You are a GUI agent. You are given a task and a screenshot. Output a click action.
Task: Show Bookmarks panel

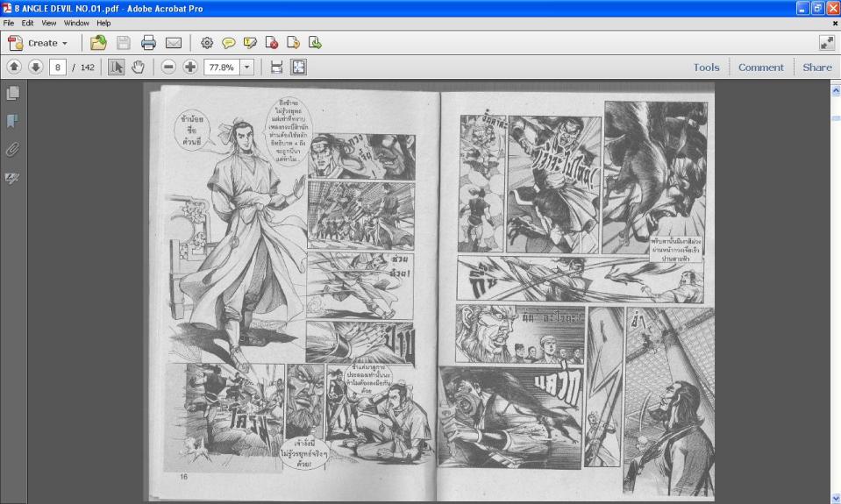[x=12, y=121]
